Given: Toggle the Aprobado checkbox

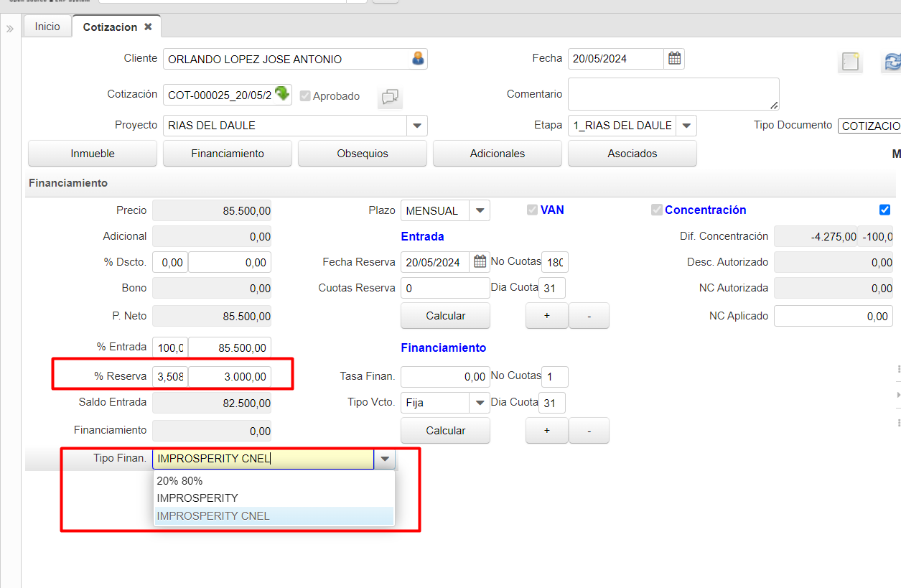Looking at the screenshot, I should [x=305, y=95].
